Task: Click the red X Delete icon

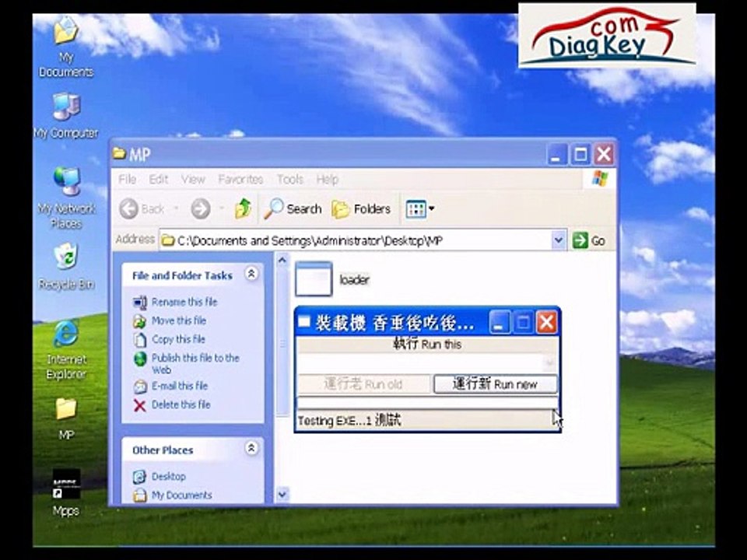Action: (x=139, y=405)
